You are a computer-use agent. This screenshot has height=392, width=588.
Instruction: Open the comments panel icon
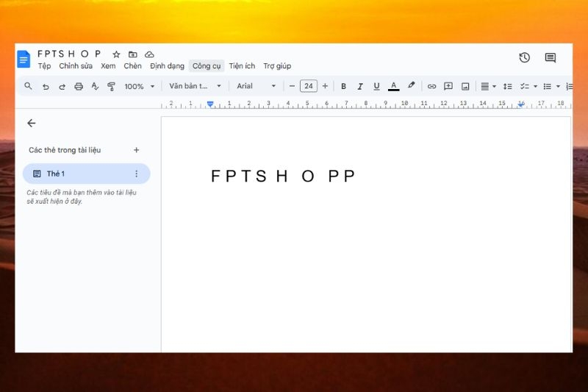coord(550,57)
